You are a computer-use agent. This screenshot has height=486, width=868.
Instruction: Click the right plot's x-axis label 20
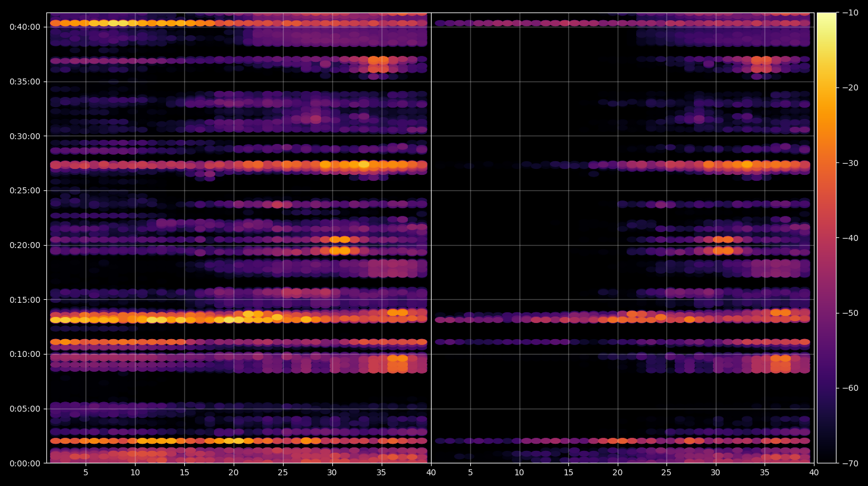pyautogui.click(x=618, y=473)
